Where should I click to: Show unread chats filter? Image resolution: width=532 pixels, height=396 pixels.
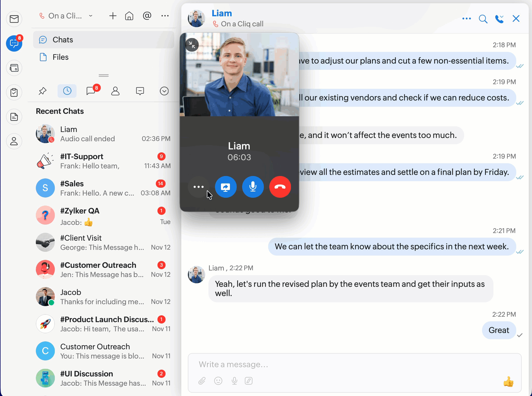(x=91, y=91)
